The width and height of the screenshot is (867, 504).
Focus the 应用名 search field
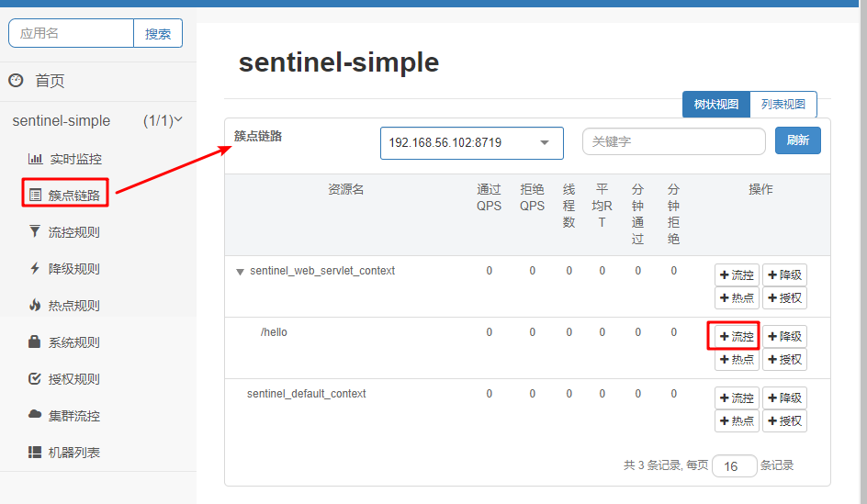(x=72, y=33)
